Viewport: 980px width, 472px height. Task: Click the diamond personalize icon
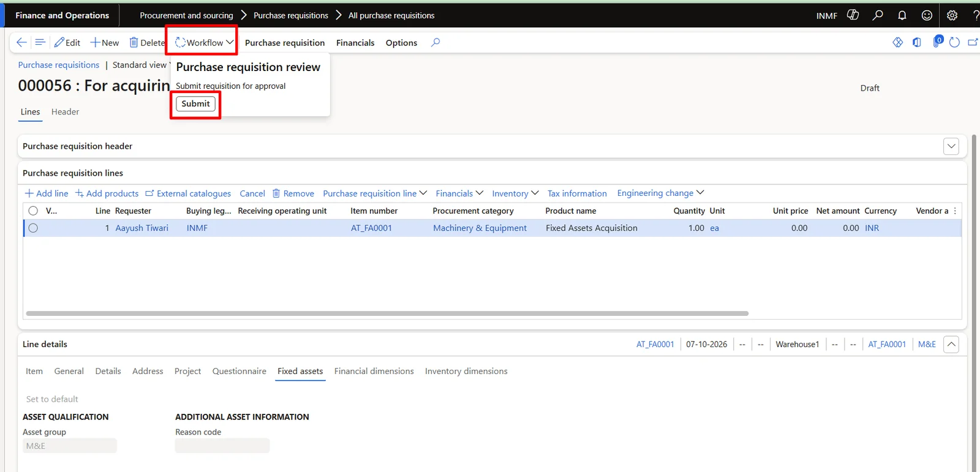coord(898,42)
